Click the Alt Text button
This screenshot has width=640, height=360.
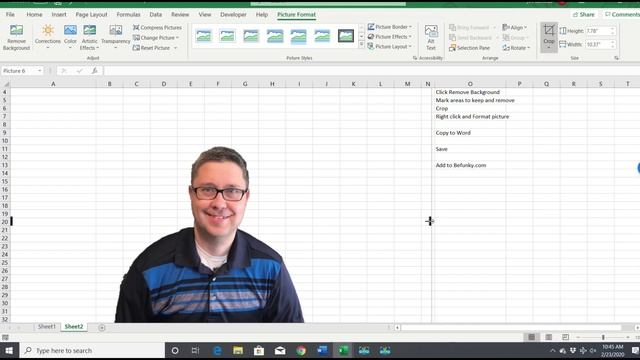tap(431, 38)
